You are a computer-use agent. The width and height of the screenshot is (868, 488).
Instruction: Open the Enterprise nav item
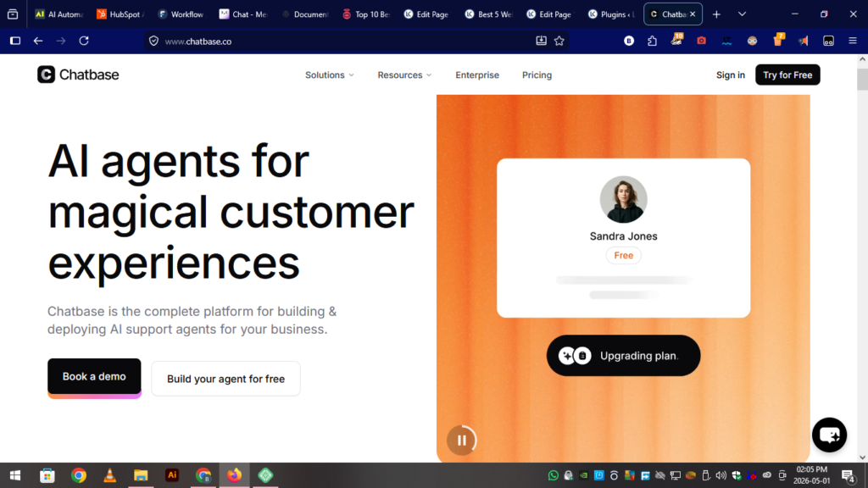(x=477, y=75)
